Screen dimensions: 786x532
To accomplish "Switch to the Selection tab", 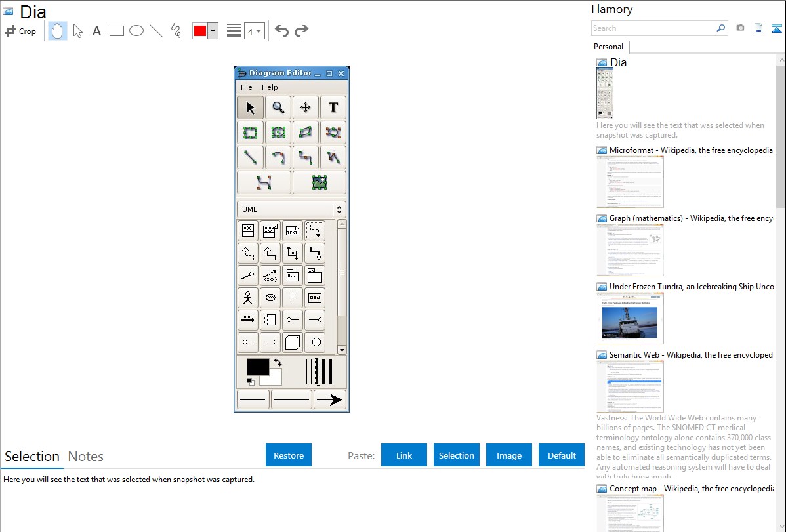I will coord(32,457).
